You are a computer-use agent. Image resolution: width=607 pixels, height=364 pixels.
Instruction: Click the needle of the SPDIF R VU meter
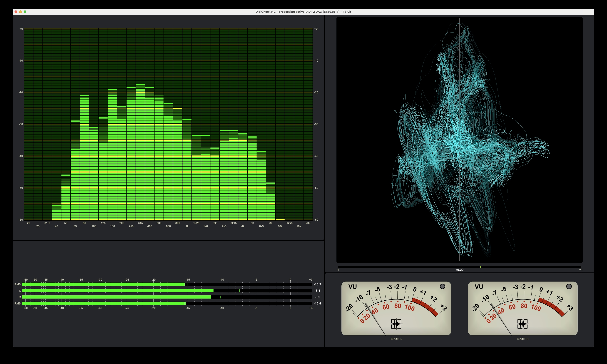501,319
